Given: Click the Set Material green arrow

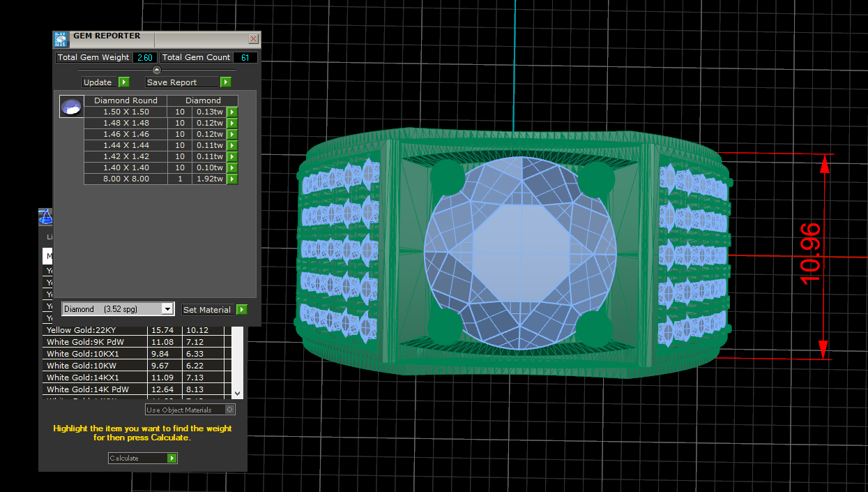Looking at the screenshot, I should point(241,309).
